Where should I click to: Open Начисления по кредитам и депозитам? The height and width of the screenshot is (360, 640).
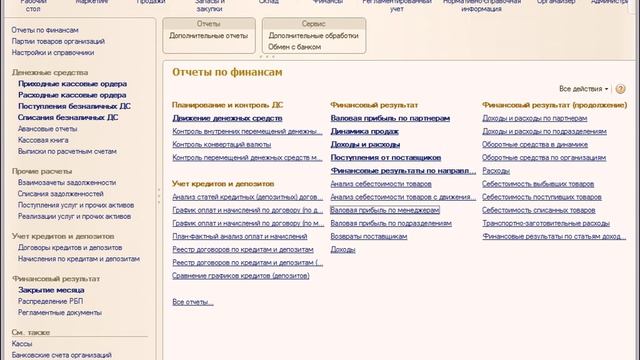[x=79, y=259]
